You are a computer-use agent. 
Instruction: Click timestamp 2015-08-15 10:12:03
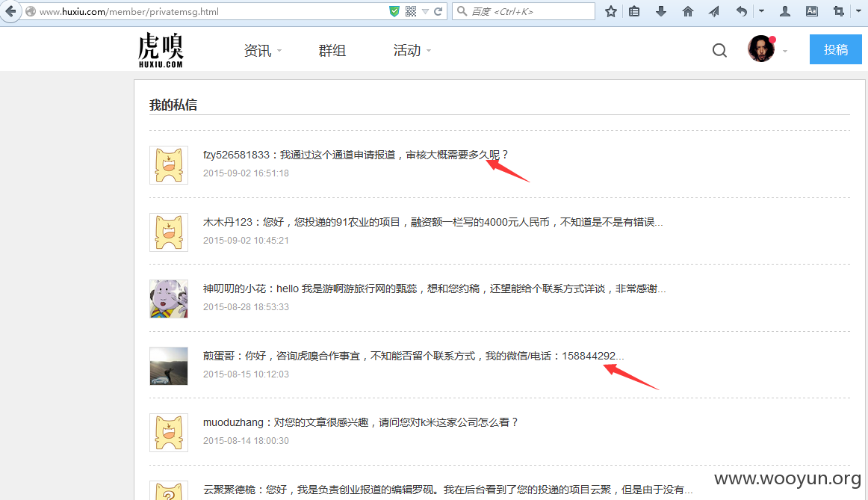pyautogui.click(x=246, y=374)
